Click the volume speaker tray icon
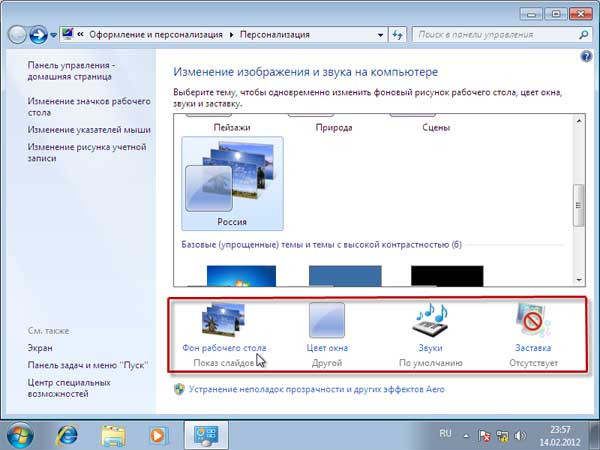This screenshot has width=600, height=450. coord(520,435)
